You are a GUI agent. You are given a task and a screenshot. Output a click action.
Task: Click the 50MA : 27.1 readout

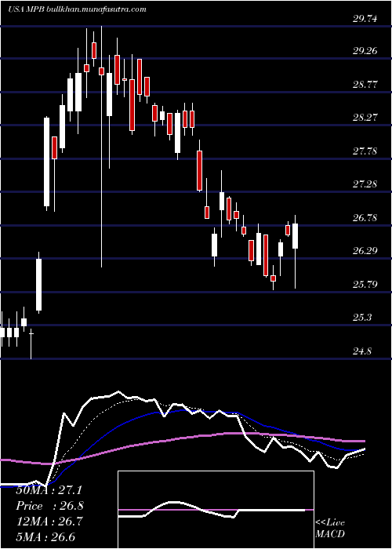[49, 490]
